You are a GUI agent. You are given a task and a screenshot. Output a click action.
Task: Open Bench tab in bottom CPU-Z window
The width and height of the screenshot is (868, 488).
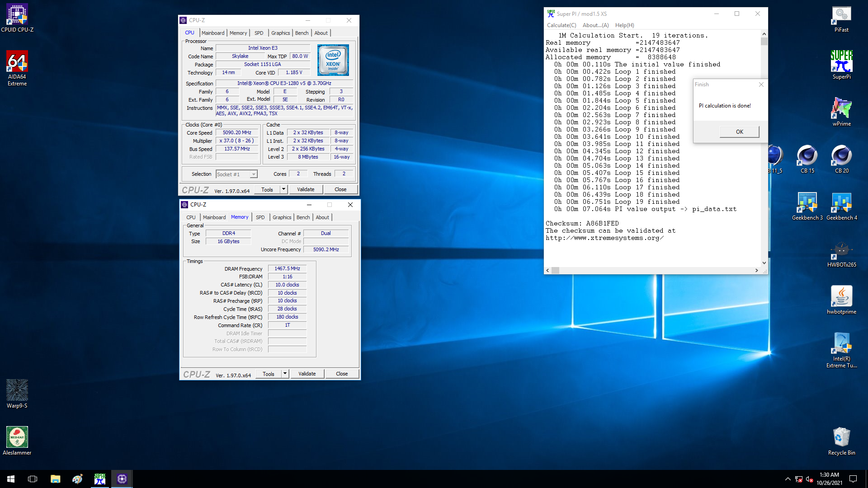point(303,217)
